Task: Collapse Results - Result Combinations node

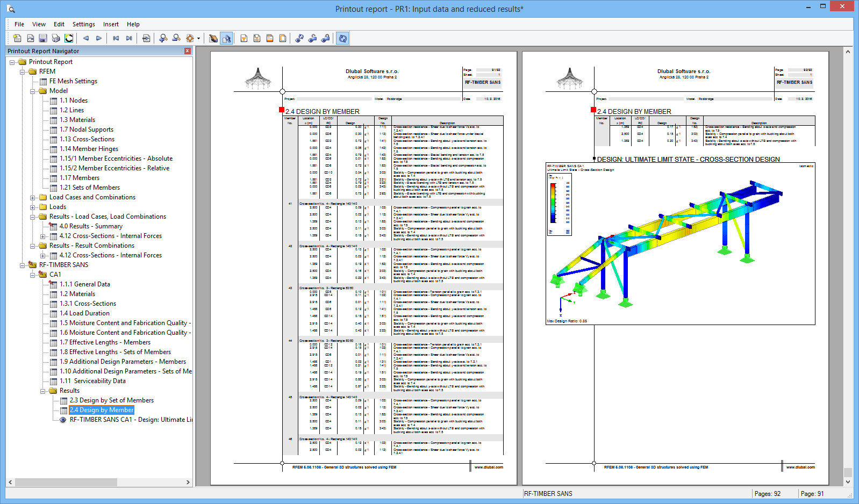Action: click(x=33, y=246)
